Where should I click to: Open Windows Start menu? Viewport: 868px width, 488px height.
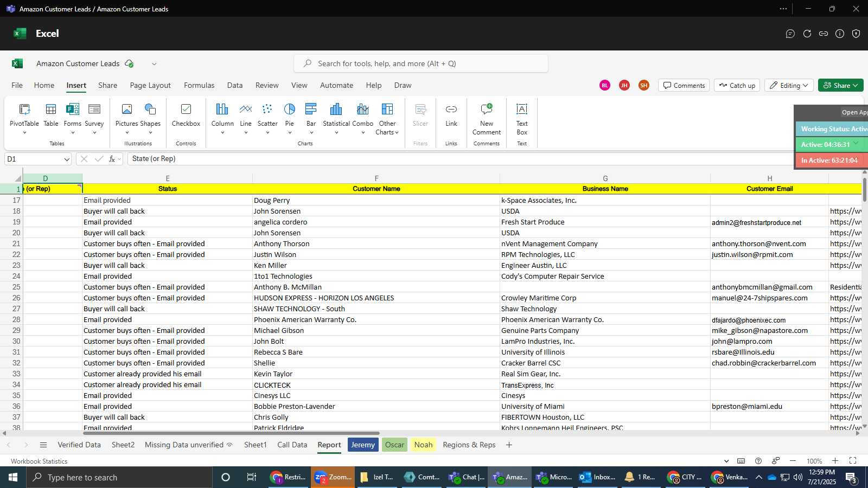coord(13,477)
